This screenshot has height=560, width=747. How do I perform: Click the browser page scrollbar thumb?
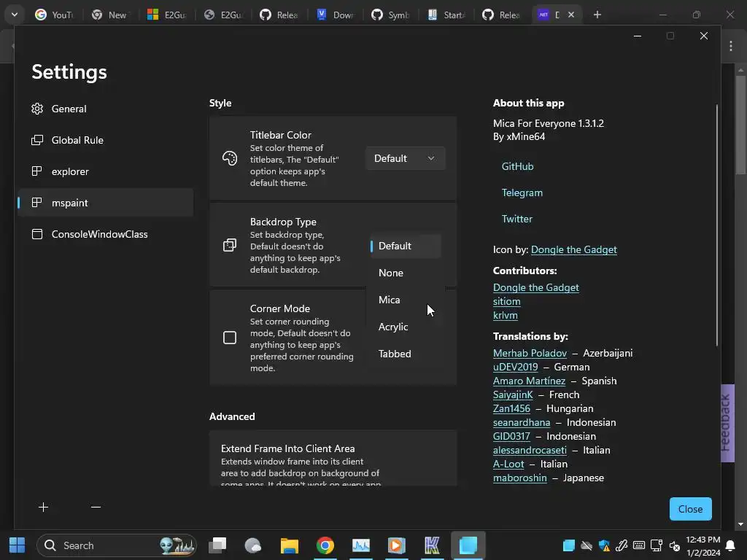pos(740,125)
